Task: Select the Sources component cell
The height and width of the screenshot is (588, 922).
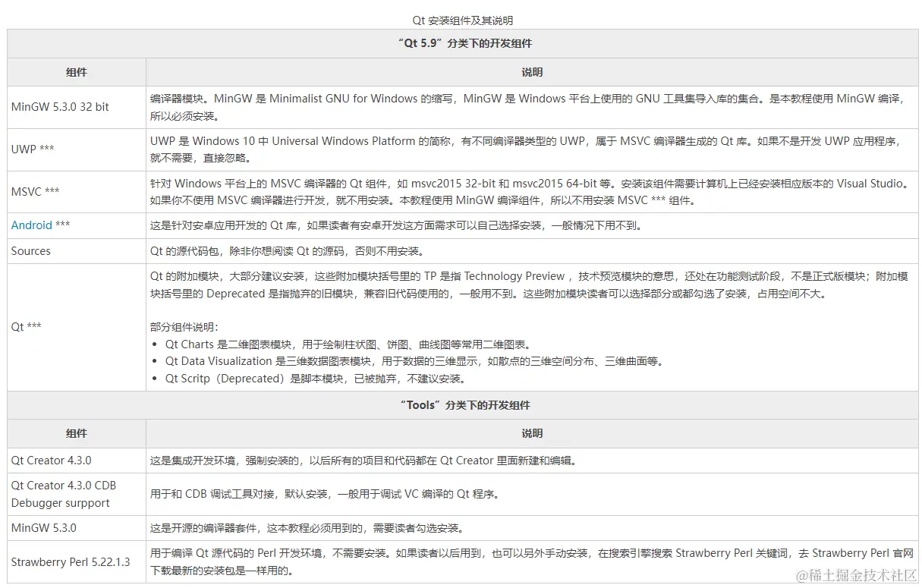Action: (77, 251)
